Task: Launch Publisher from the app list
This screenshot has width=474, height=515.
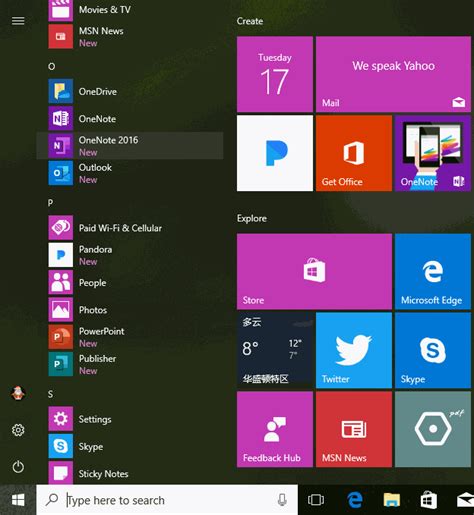Action: [x=130, y=364]
